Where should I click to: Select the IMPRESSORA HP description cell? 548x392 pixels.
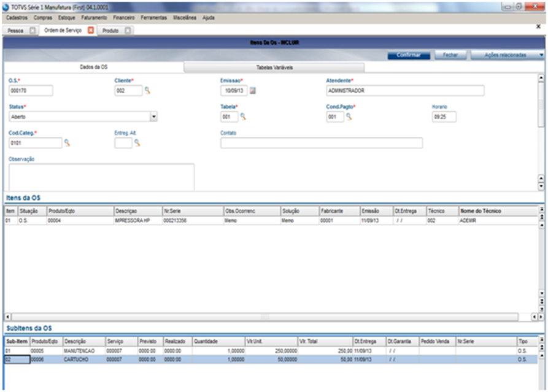coord(139,220)
